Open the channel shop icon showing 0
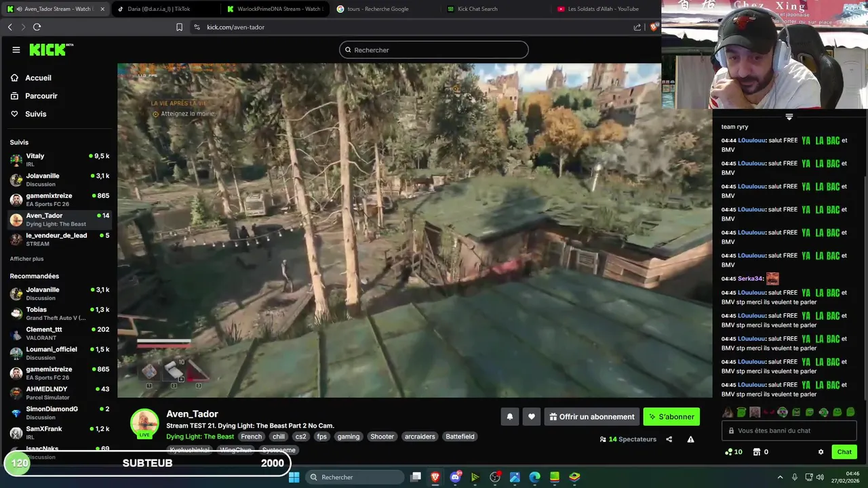The height and width of the screenshot is (488, 868). pyautogui.click(x=761, y=452)
